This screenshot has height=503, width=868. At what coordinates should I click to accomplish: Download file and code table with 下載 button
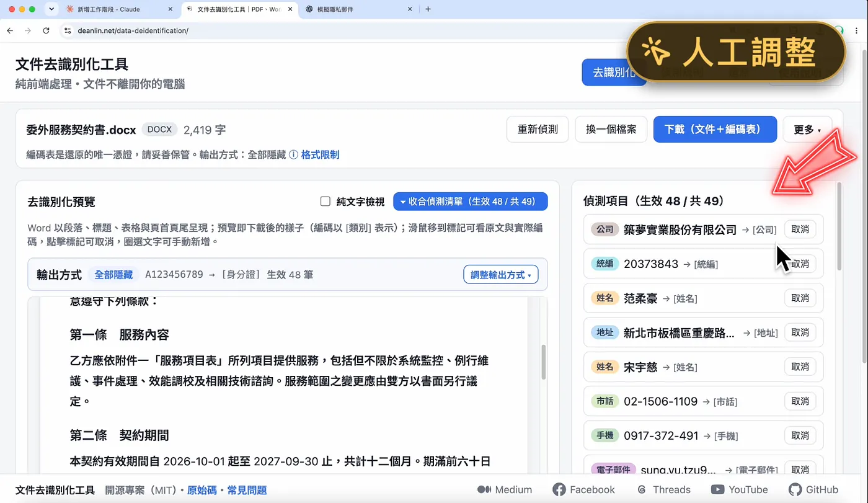click(x=715, y=130)
